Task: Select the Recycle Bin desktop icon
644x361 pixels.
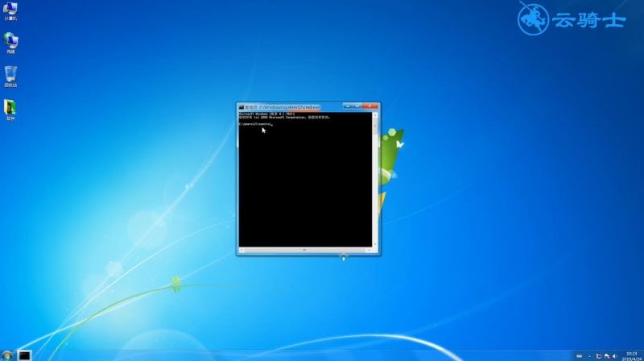Action: 10,77
